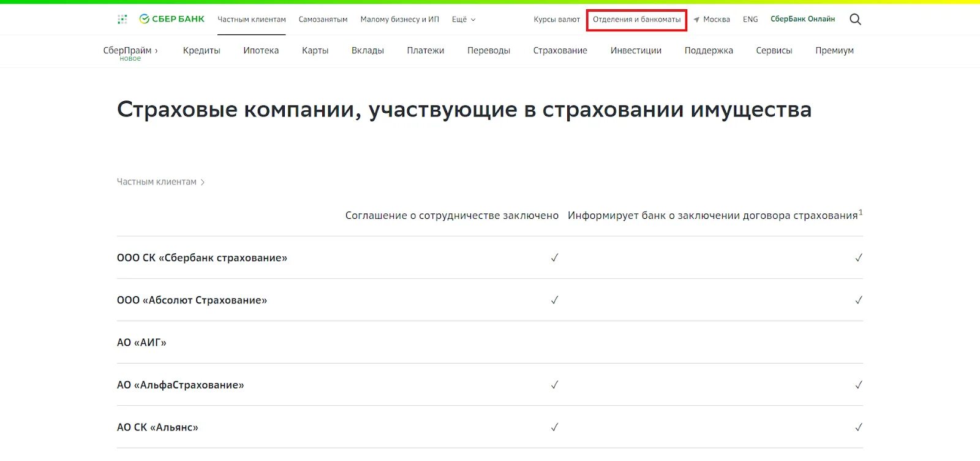This screenshot has width=980, height=461.
Task: Expand the Ещё dropdown menu
Action: pyautogui.click(x=464, y=20)
